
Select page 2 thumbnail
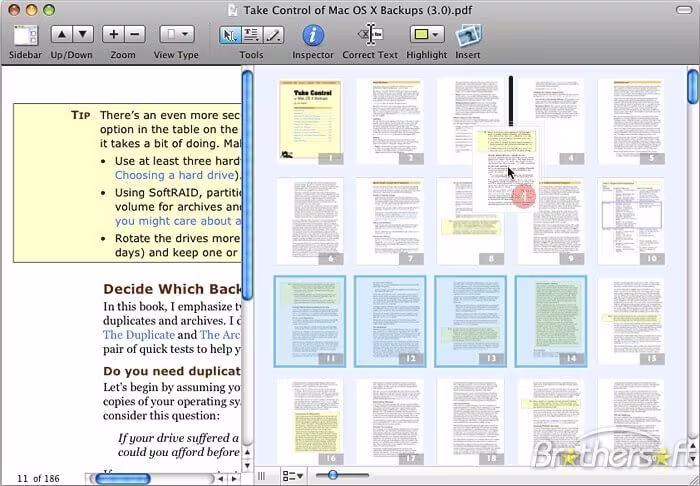[x=390, y=121]
